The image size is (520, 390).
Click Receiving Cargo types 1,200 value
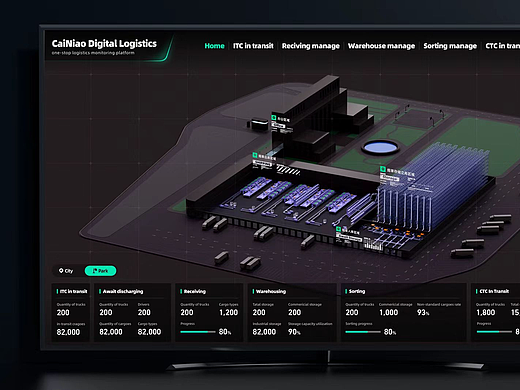coord(228,312)
